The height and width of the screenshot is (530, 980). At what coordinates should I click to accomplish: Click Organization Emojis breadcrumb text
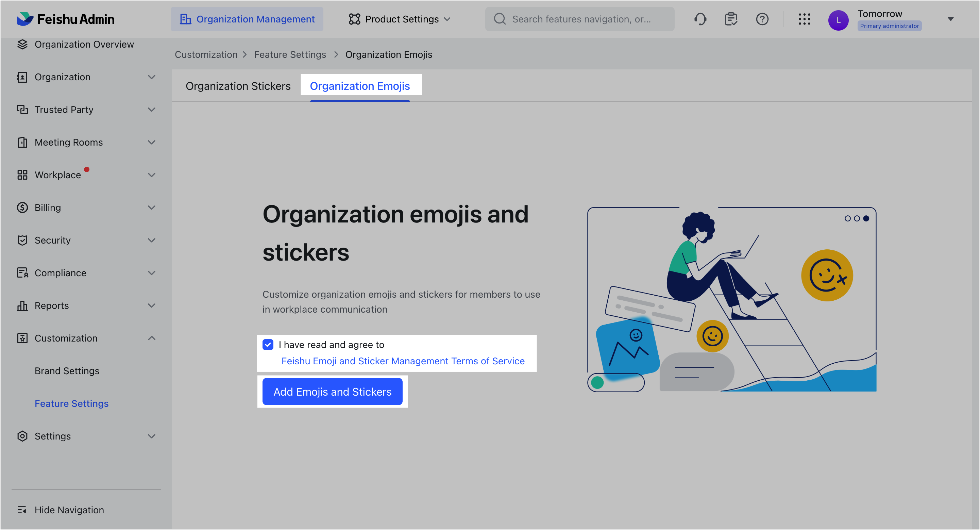click(389, 55)
